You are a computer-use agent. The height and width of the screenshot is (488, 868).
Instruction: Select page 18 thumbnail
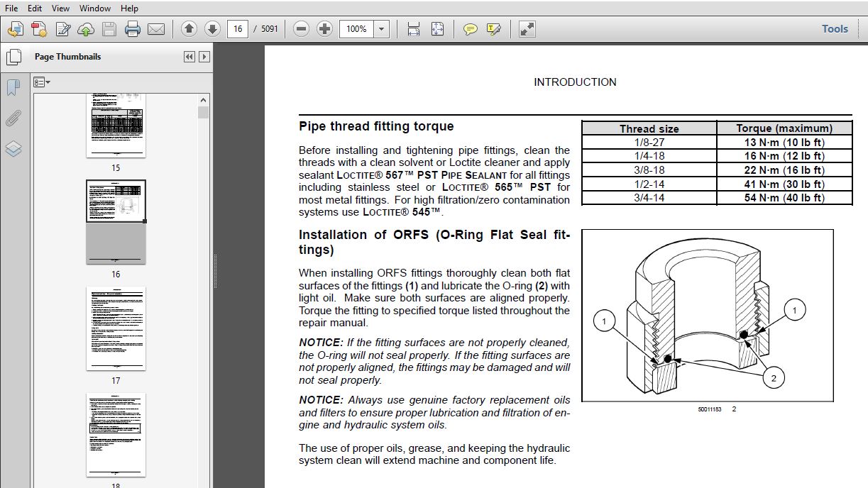(x=116, y=435)
